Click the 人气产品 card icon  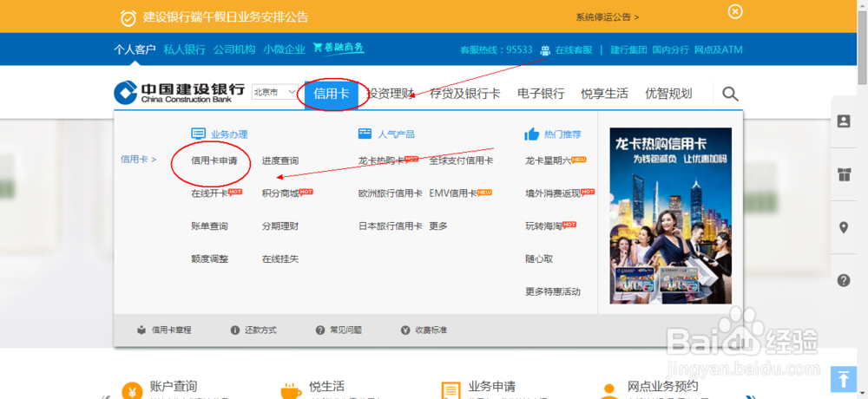tap(365, 134)
